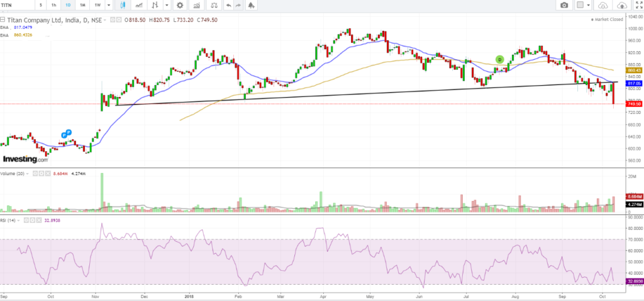Click the 2018 label on time axis
This screenshot has width=644, height=301.
(x=189, y=296)
